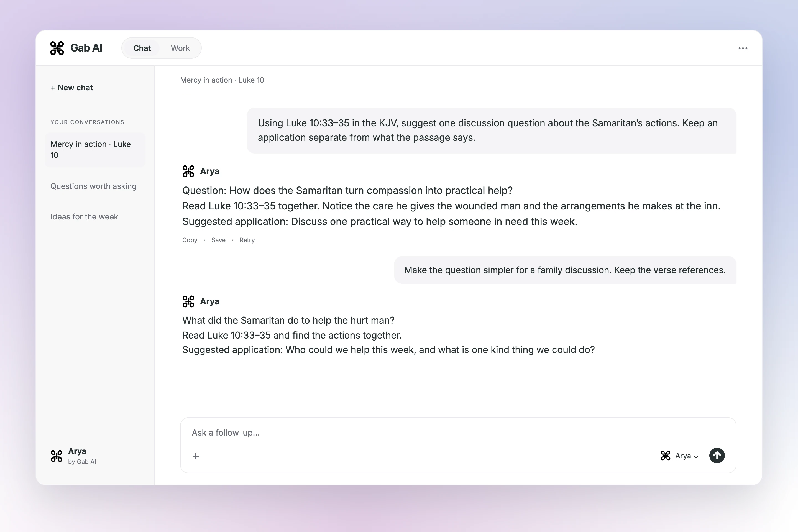
Task: Click the plus attachment icon in composer
Action: [196, 456]
